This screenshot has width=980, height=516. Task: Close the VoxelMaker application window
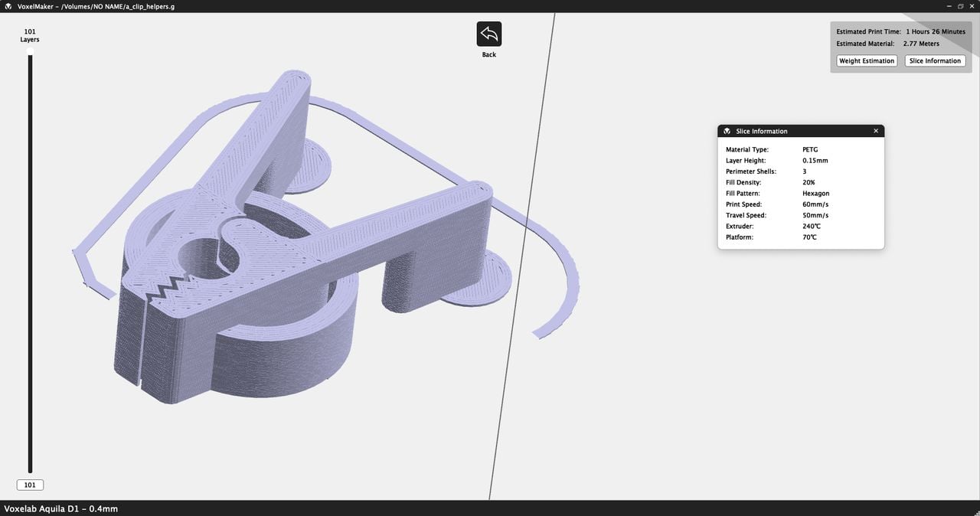(x=972, y=5)
